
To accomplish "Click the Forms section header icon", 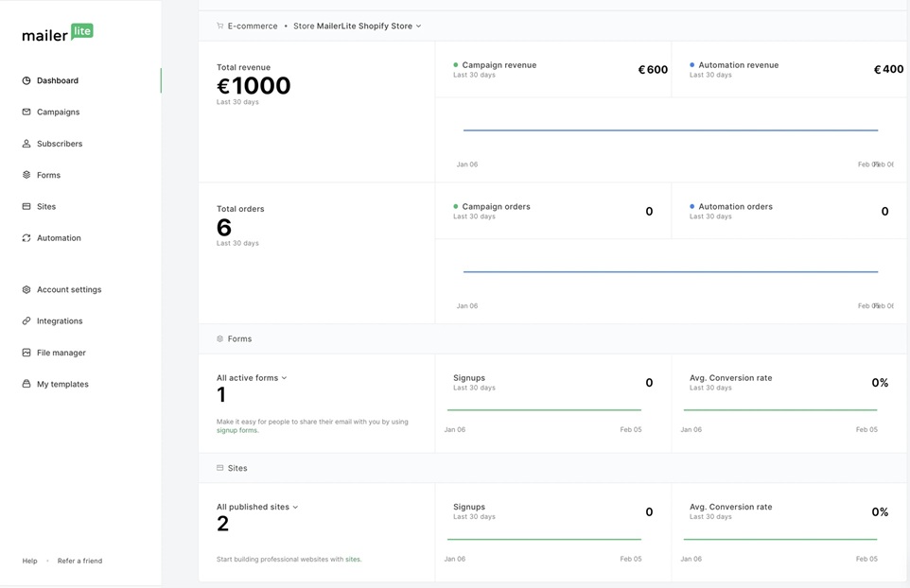I will click(220, 338).
